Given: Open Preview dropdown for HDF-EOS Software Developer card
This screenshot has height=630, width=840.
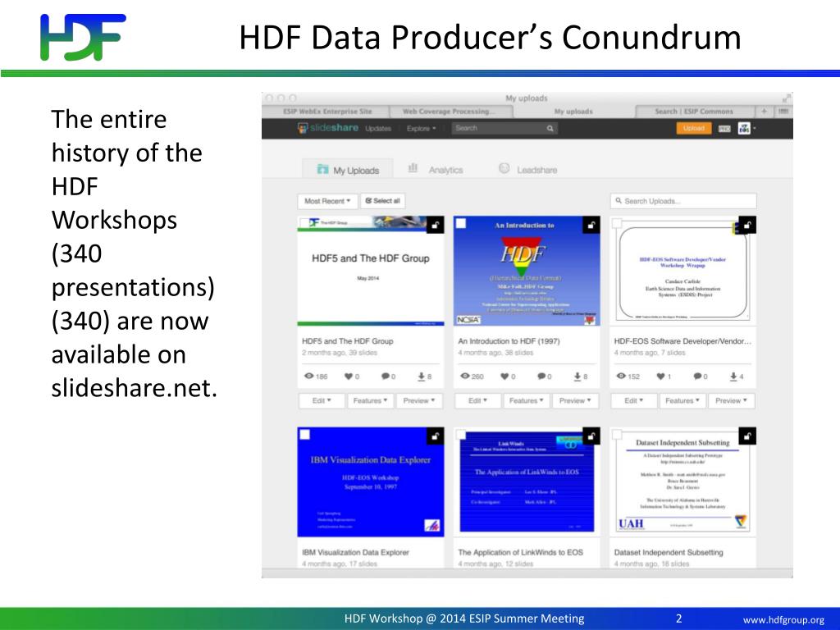Looking at the screenshot, I should pos(732,400).
